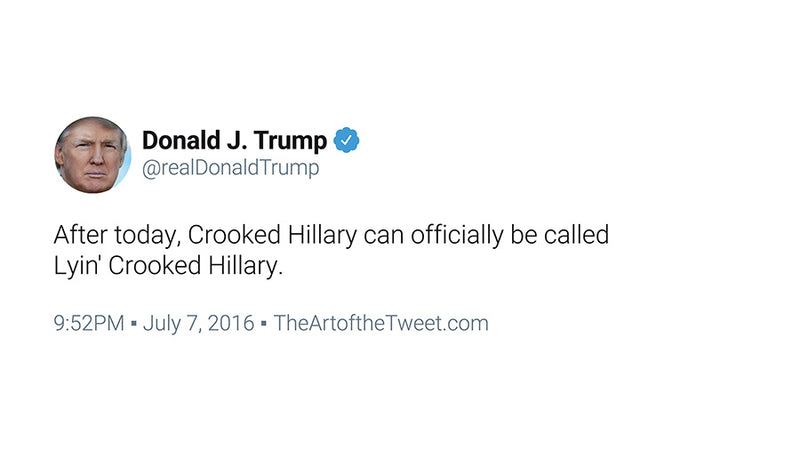Click "called" ending the first tweet line
800x450 pixels.
tap(578, 238)
